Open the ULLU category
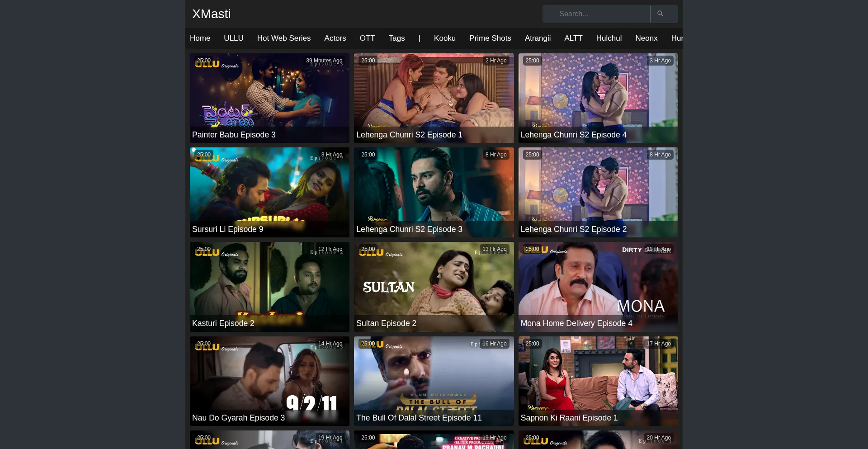868x449 pixels. tap(233, 38)
